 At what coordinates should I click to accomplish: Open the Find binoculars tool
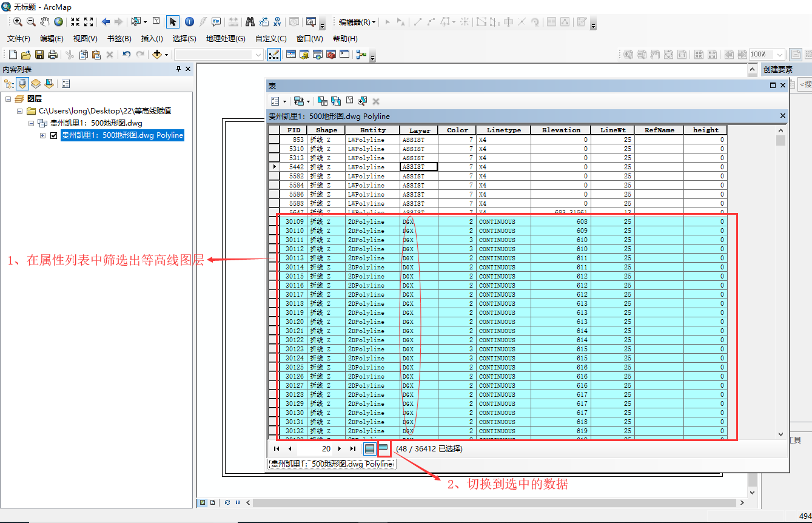pyautogui.click(x=250, y=22)
